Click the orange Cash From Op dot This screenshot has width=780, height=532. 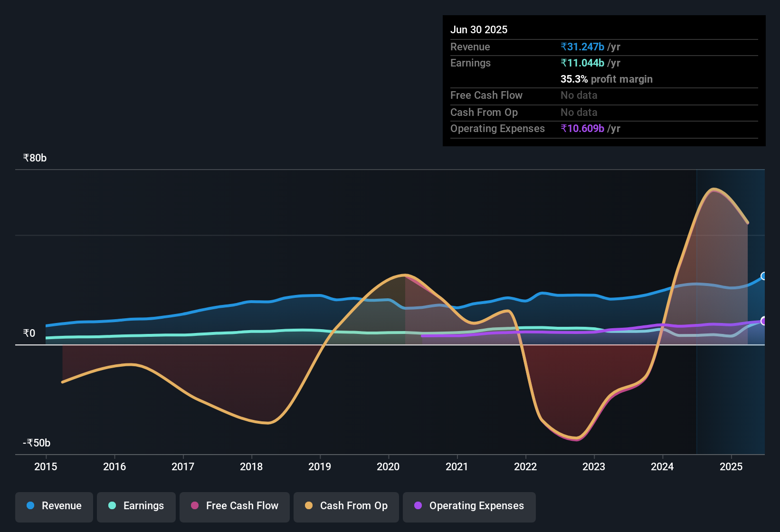(x=309, y=506)
